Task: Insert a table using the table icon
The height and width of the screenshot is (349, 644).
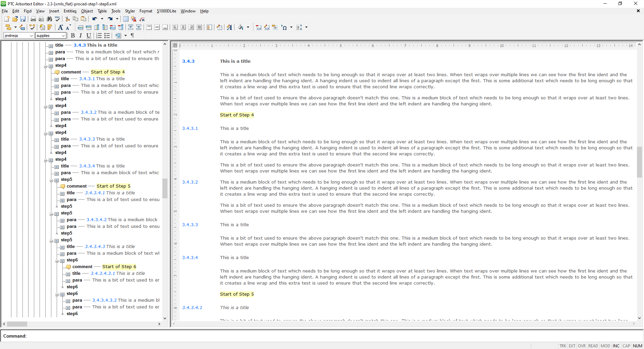Action: click(125, 19)
